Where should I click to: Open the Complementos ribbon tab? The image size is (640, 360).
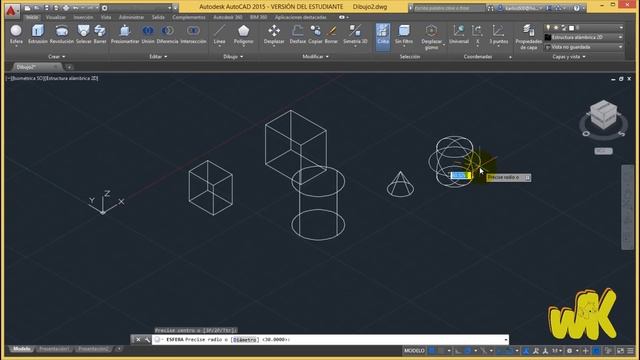[x=189, y=18]
